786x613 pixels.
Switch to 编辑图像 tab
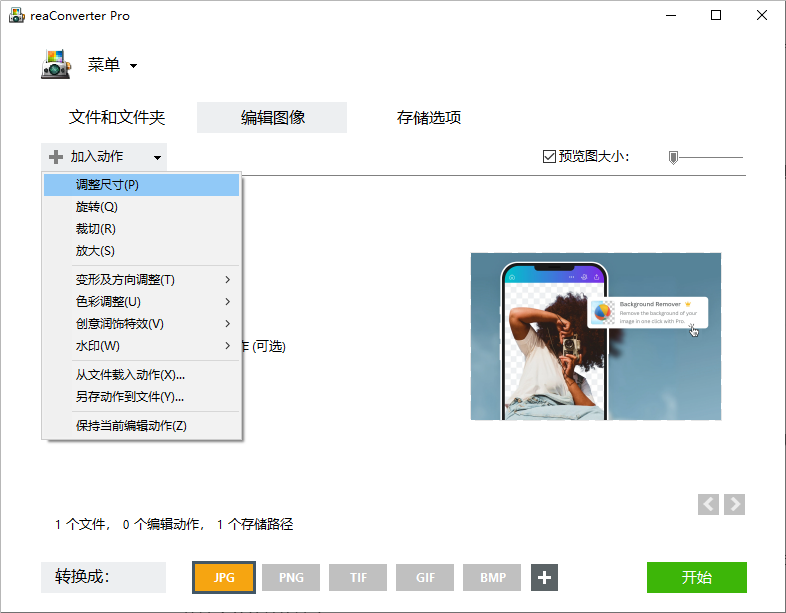coord(272,117)
